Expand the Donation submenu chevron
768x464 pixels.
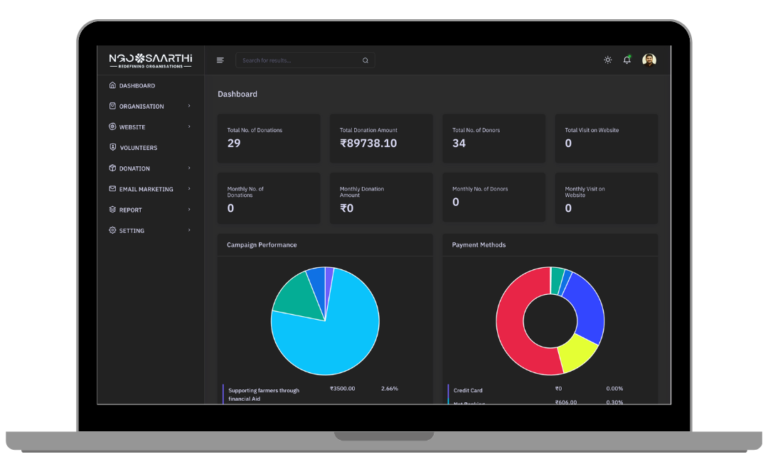pyautogui.click(x=189, y=168)
